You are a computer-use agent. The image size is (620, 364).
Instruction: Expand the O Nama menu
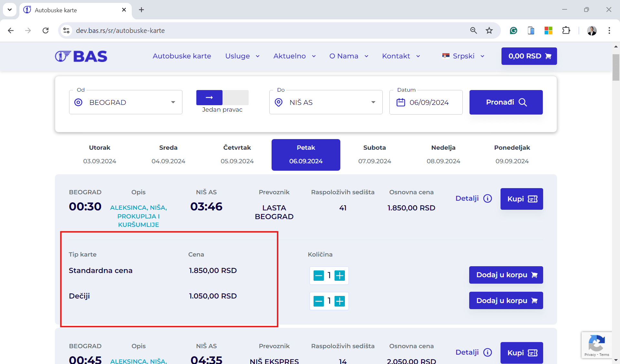[x=349, y=56]
